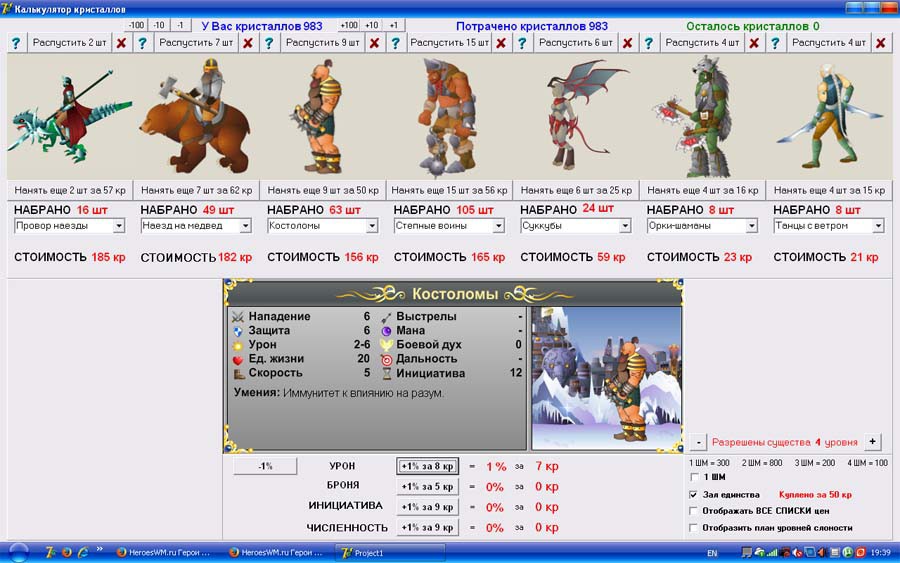This screenshot has height=563, width=900.
Task: Click Нанять еще 9 шт за 50 кр
Action: pos(323,190)
